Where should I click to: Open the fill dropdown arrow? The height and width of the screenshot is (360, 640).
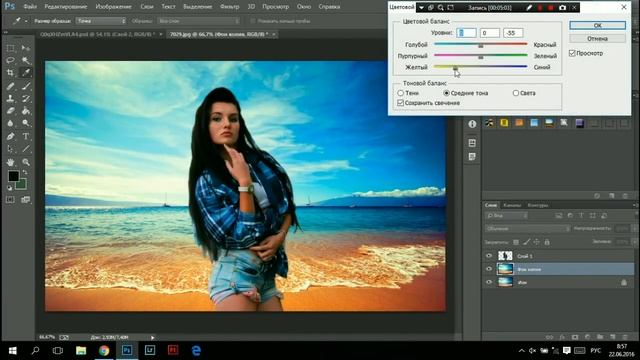click(x=634, y=242)
